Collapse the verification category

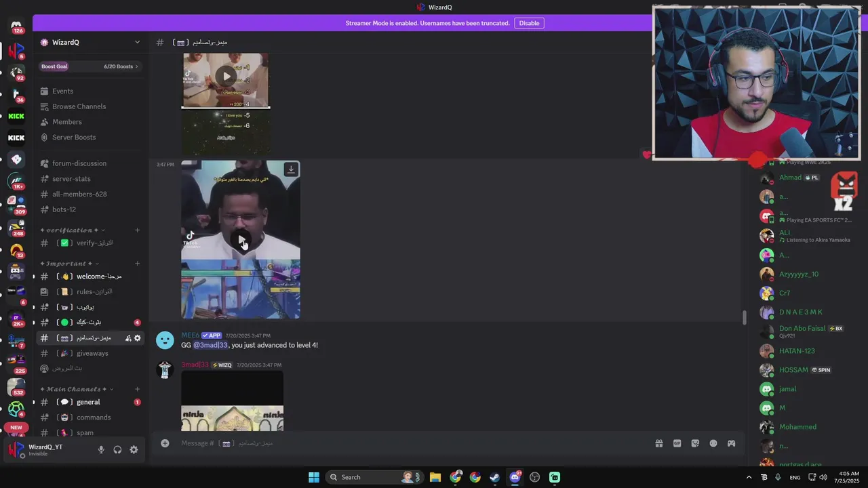(73, 230)
